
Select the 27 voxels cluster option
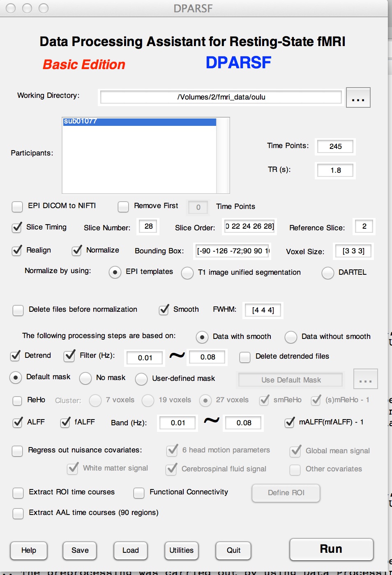click(205, 401)
